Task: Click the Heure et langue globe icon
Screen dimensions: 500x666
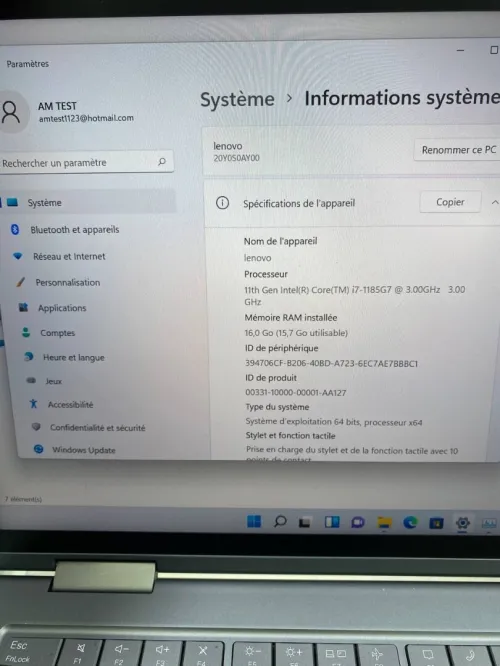Action: pyautogui.click(x=28, y=356)
